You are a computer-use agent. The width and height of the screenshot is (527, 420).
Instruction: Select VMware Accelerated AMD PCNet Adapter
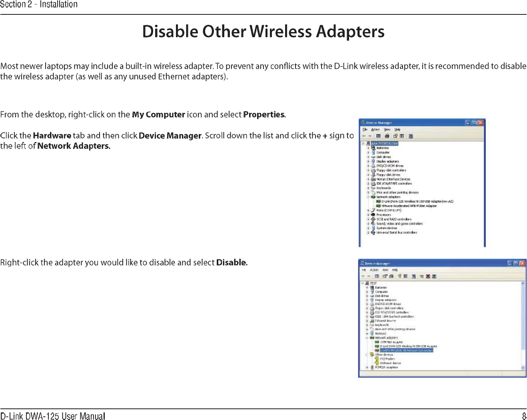(409, 206)
